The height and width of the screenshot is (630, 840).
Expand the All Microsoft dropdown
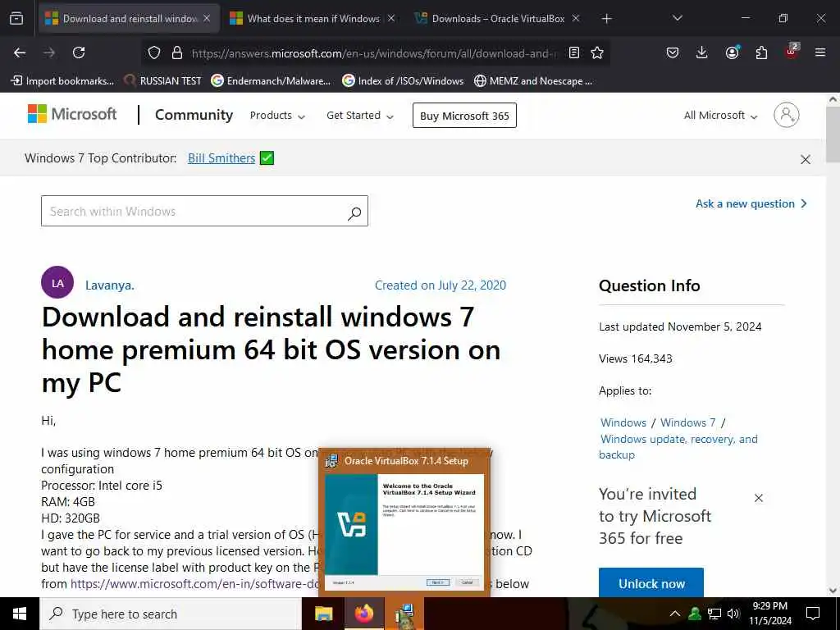coord(720,116)
